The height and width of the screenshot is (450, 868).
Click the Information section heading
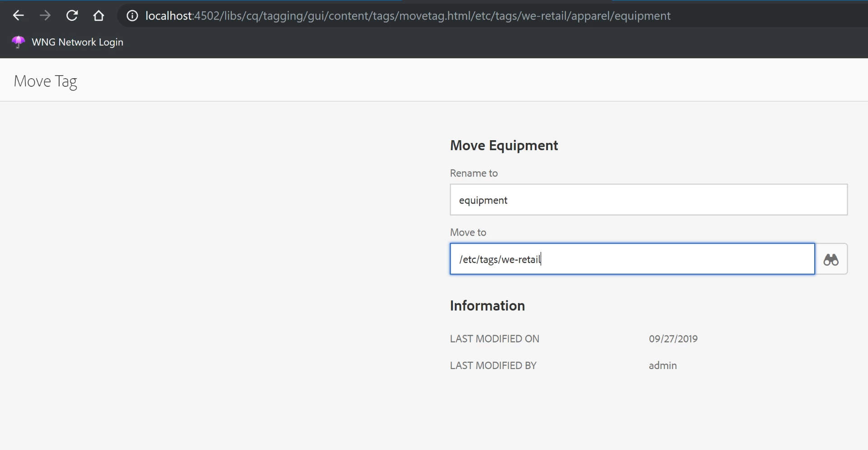pos(487,306)
